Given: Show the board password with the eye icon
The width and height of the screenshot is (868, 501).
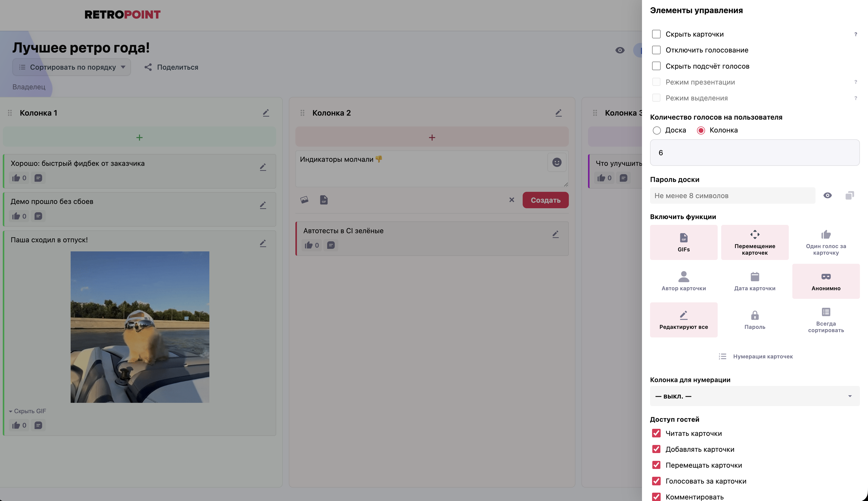Looking at the screenshot, I should [827, 195].
